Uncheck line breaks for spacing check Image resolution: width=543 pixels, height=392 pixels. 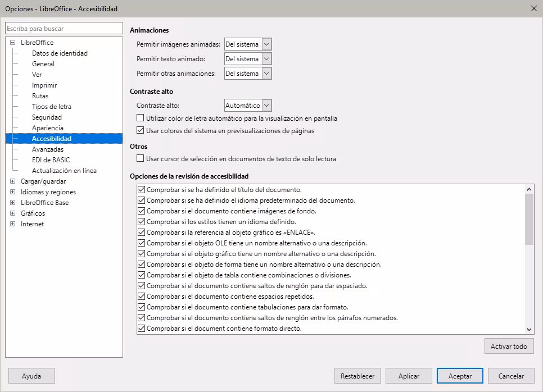pos(141,286)
